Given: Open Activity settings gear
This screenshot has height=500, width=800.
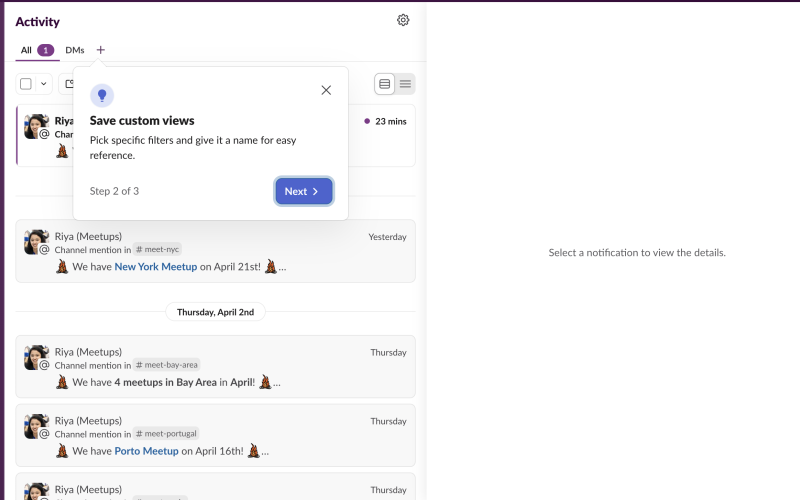Looking at the screenshot, I should pos(403,20).
